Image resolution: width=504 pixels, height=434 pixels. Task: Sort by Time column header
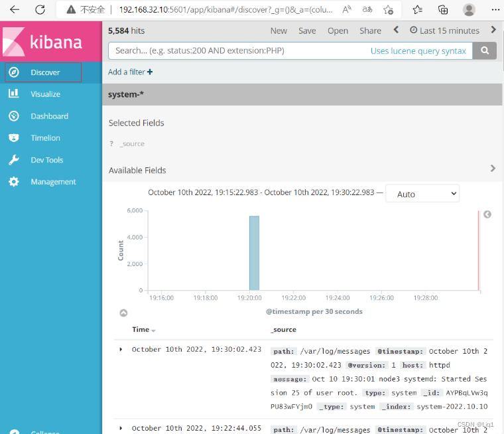(144, 329)
